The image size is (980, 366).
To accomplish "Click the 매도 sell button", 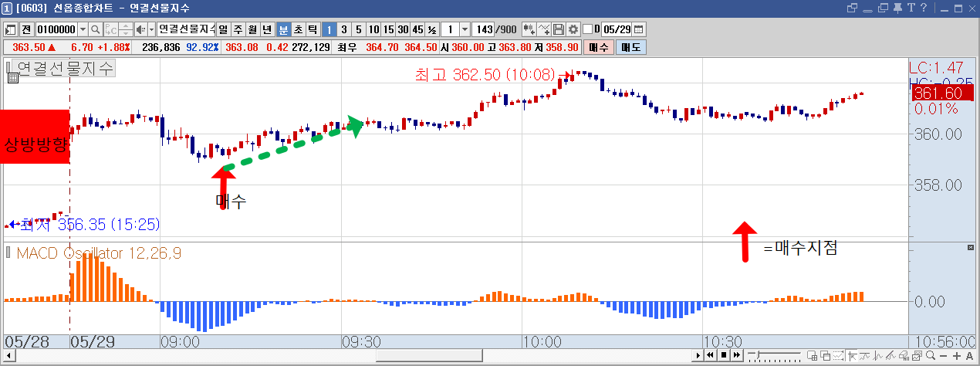I will coord(631,47).
